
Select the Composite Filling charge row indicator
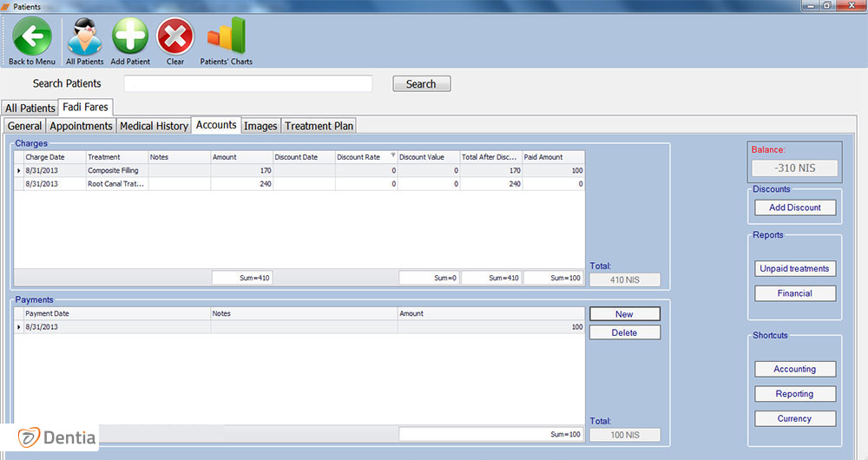coord(19,171)
